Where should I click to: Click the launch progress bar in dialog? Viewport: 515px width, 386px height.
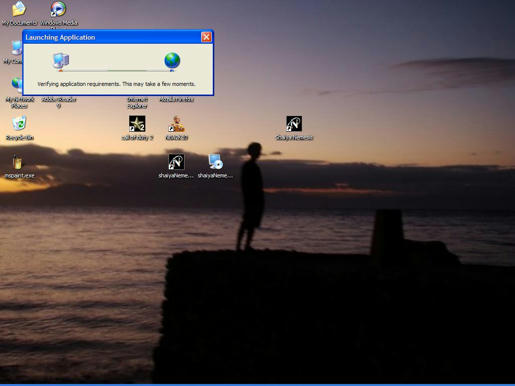pyautogui.click(x=116, y=71)
